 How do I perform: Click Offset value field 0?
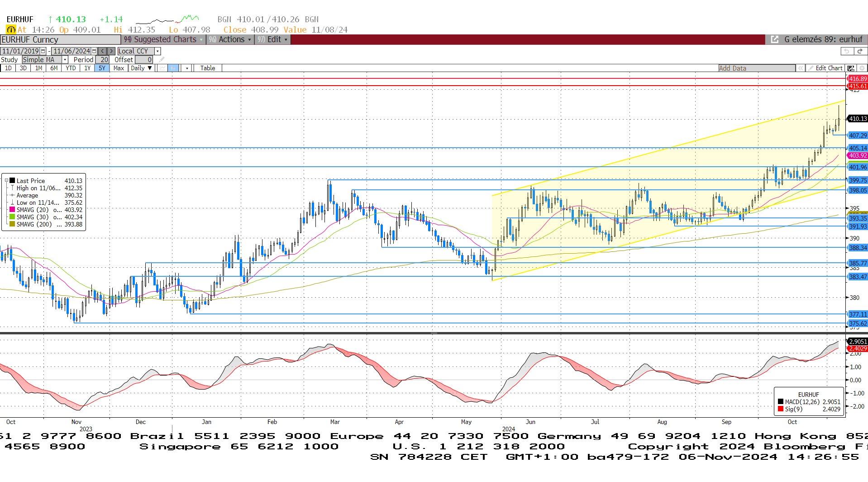pos(144,59)
